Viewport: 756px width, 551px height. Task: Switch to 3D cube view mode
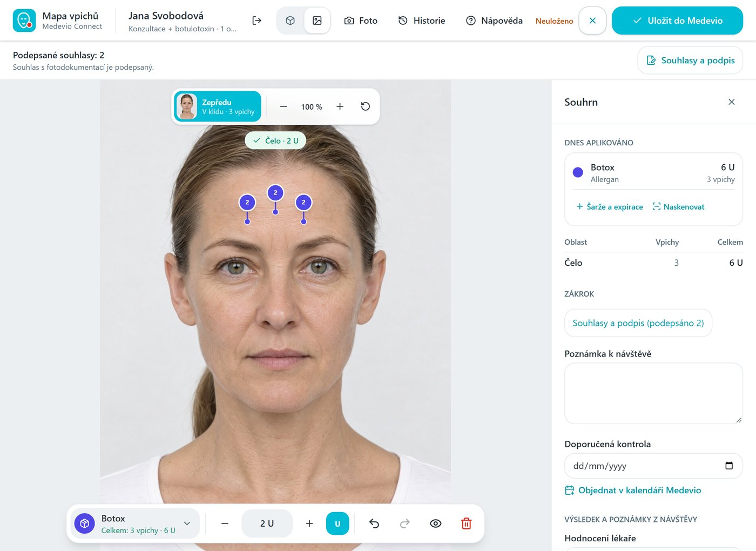pyautogui.click(x=291, y=21)
